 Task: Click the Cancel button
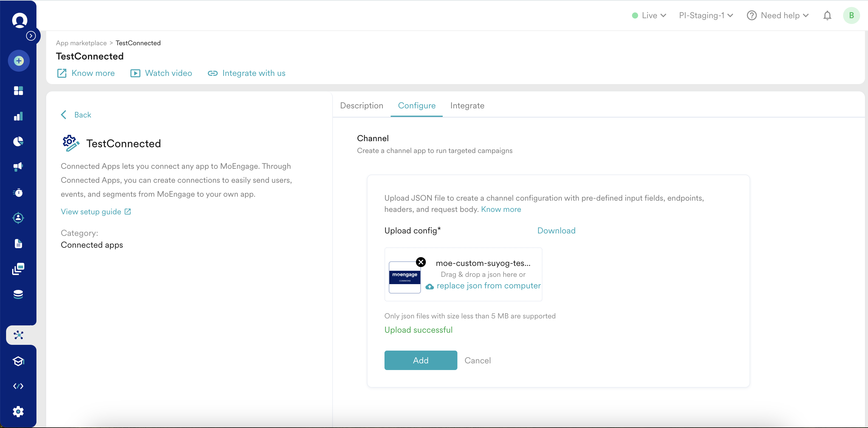point(477,360)
